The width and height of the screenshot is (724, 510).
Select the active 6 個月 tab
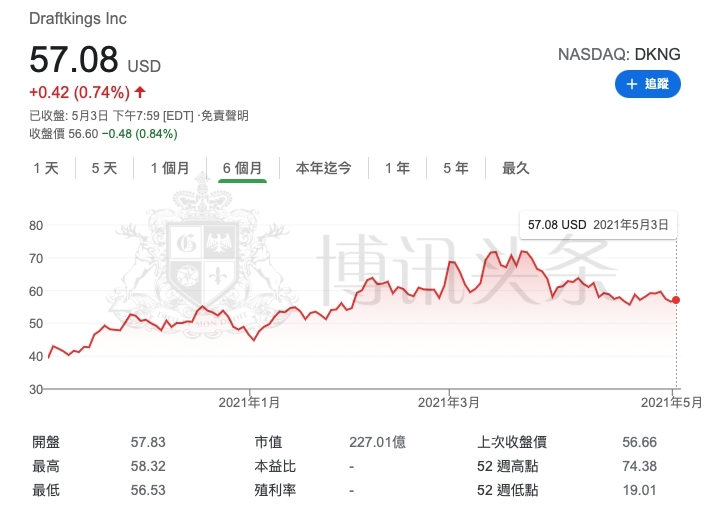(x=242, y=168)
